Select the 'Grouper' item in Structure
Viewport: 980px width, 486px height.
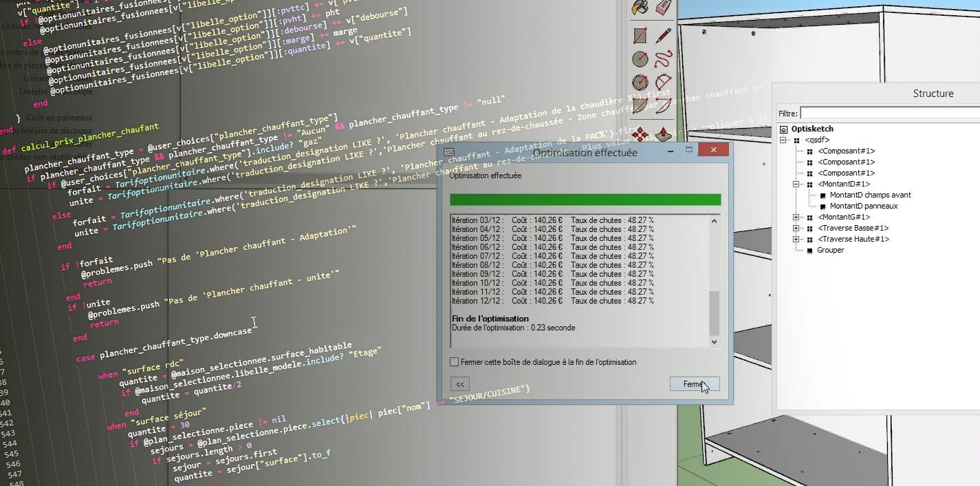(x=830, y=250)
